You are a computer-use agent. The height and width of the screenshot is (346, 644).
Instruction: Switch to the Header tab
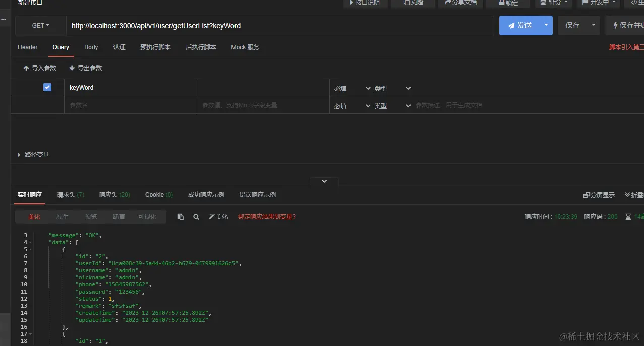[x=28, y=47]
